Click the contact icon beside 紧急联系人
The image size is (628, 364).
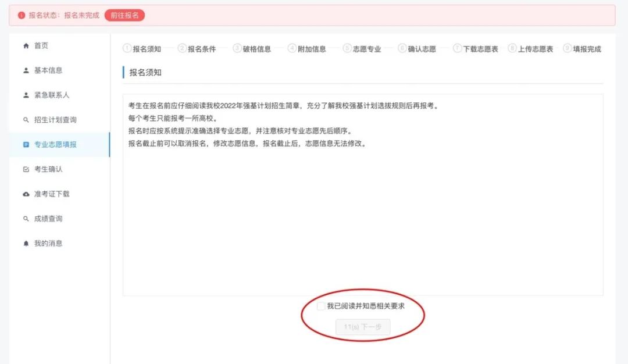25,95
